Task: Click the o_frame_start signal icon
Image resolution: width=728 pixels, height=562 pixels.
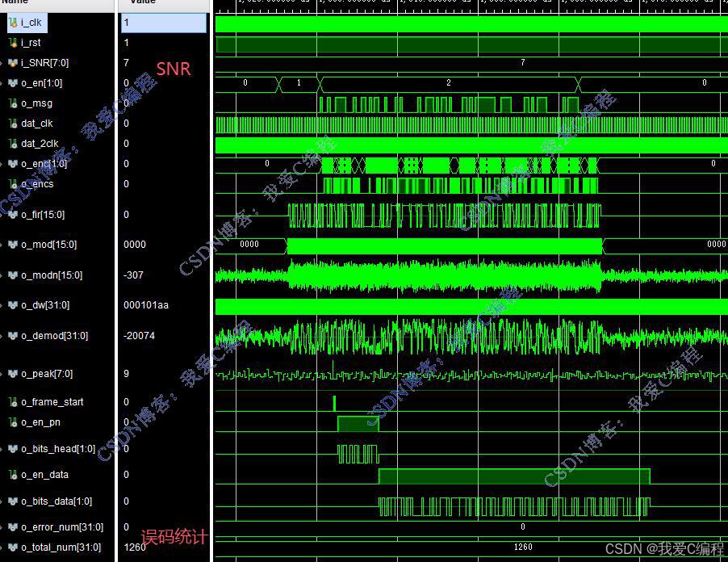Action: pos(14,402)
